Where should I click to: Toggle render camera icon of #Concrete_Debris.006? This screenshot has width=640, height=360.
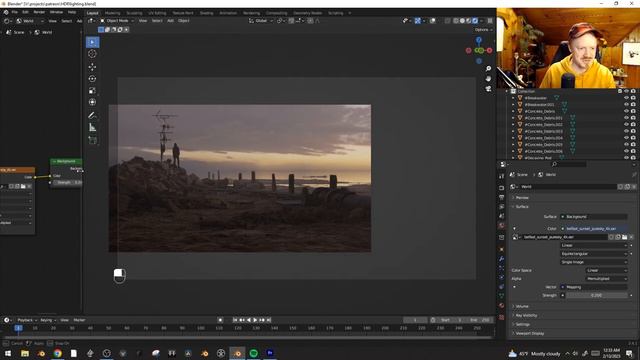coord(633,151)
